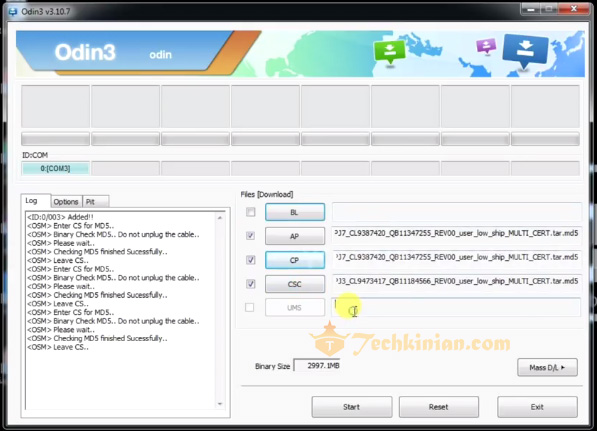This screenshot has width=597, height=431.
Task: Open the Options tab
Action: [66, 202]
